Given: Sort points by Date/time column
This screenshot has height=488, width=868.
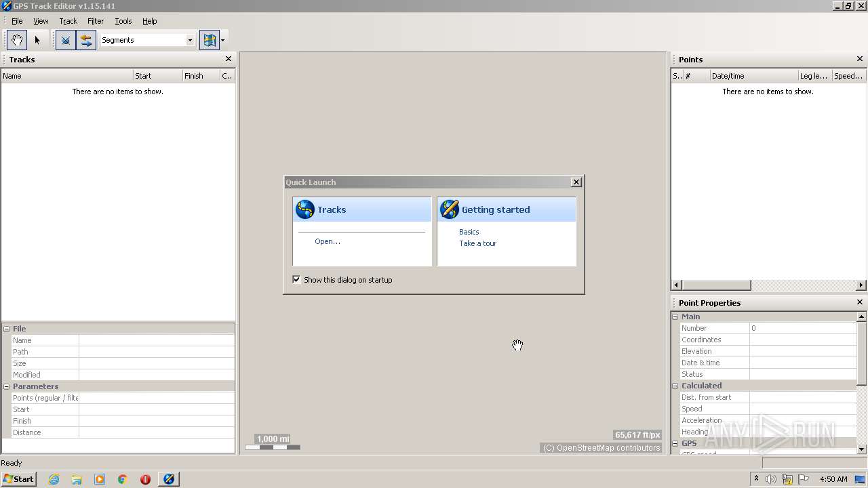Looking at the screenshot, I should pos(753,76).
